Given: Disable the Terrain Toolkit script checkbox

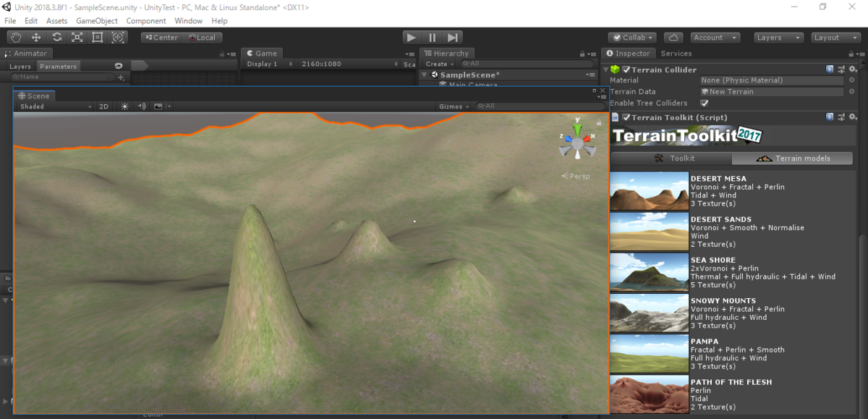Looking at the screenshot, I should (626, 117).
